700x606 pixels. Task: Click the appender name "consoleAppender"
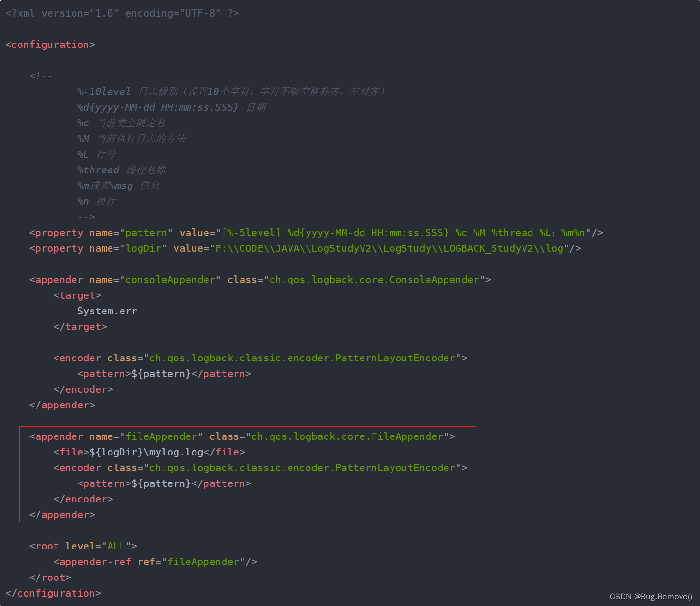[170, 280]
